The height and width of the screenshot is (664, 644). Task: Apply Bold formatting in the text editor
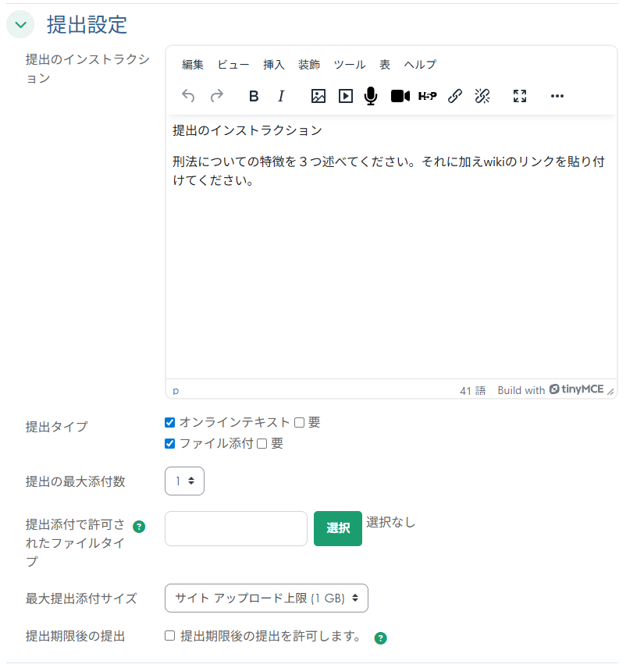(252, 96)
